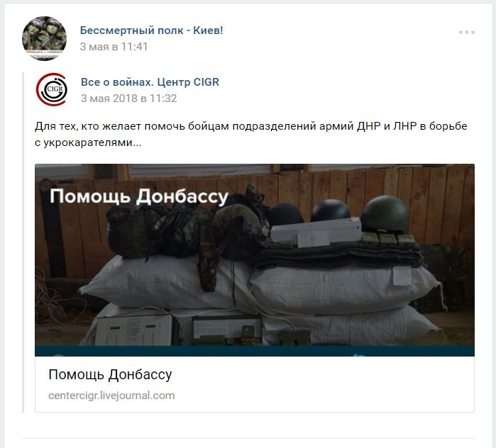This screenshot has height=448, width=496.
Task: Click the Помощь Донбассу link title
Action: pos(110,375)
